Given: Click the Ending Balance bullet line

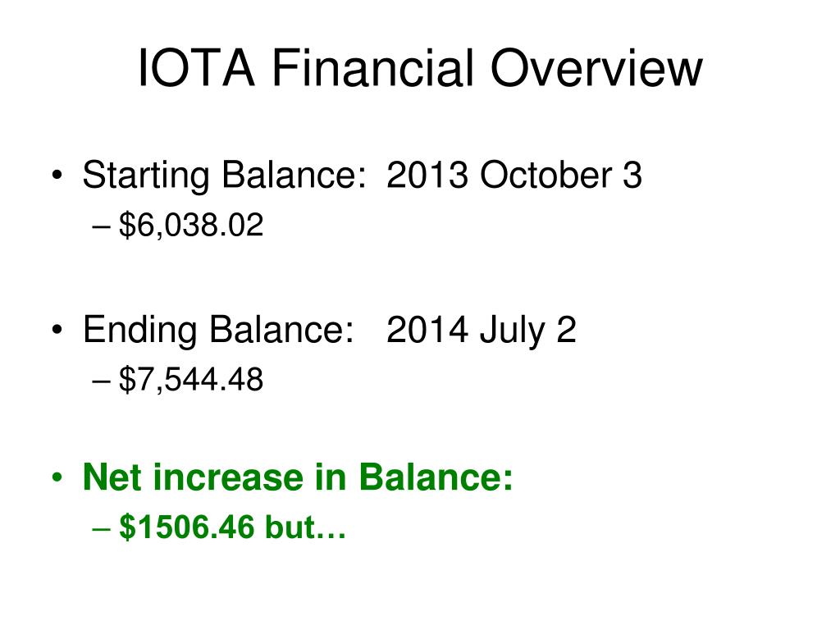Looking at the screenshot, I should (x=330, y=330).
